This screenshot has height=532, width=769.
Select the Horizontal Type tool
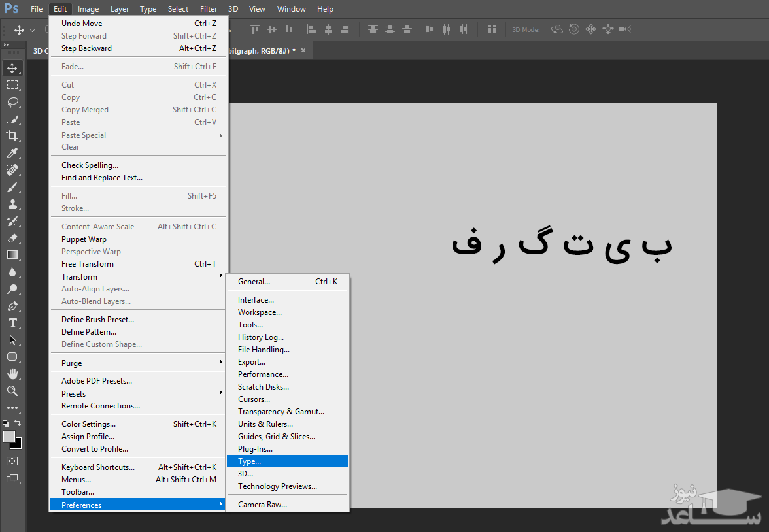click(12, 323)
